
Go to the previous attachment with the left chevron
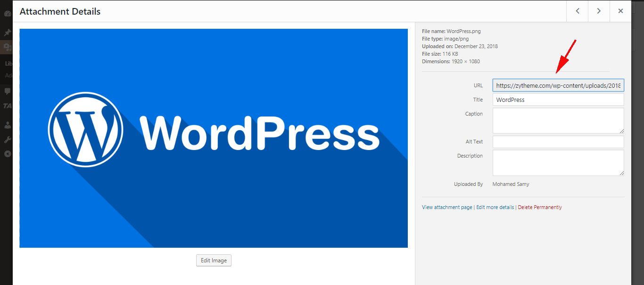coord(577,11)
